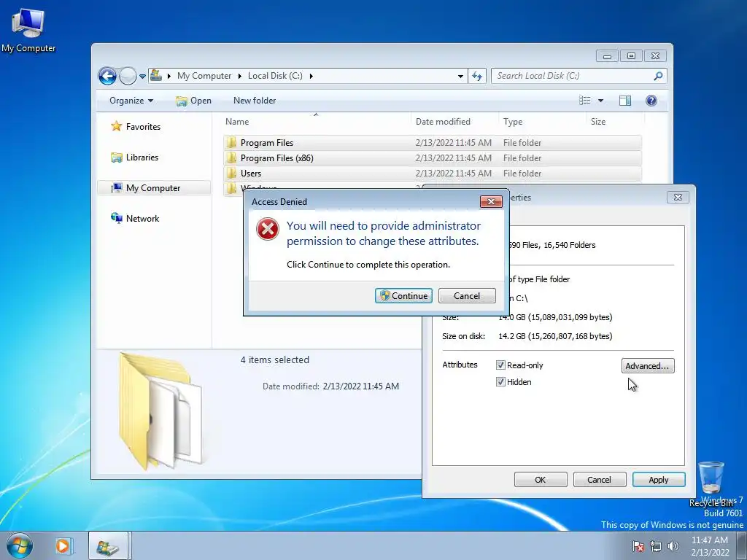The height and width of the screenshot is (560, 747).
Task: Open the Windows Start menu orb
Action: click(20, 545)
